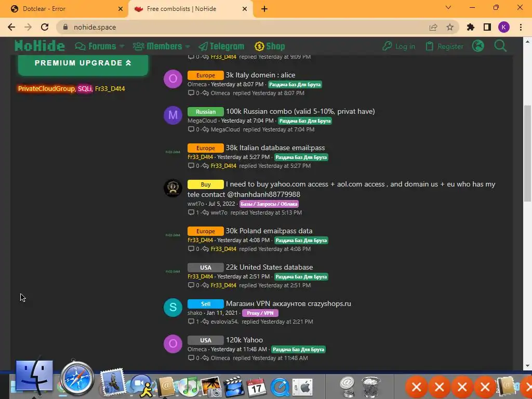The image size is (532, 399).
Task: Click the @ spring icon in dock
Action: (347, 387)
